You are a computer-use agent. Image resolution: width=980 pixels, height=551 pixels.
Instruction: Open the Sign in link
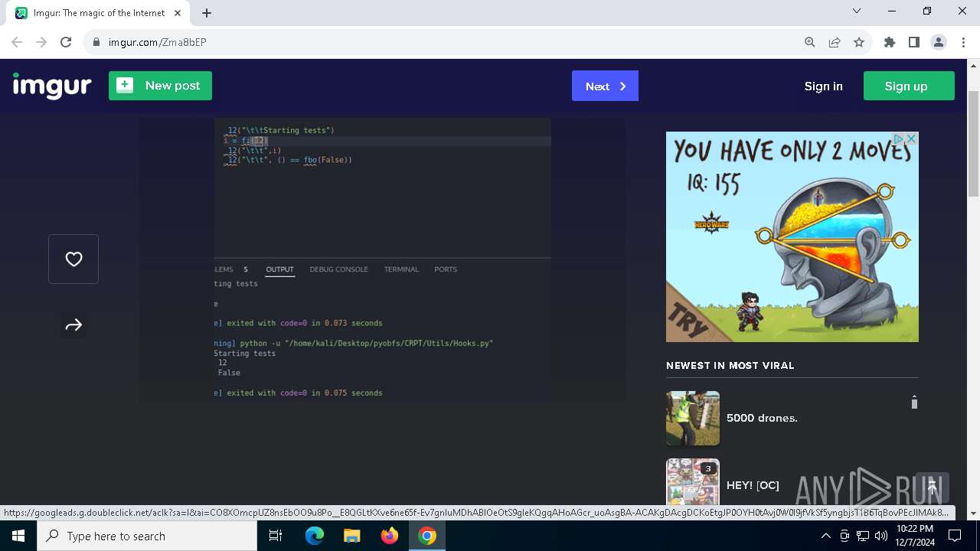[823, 86]
